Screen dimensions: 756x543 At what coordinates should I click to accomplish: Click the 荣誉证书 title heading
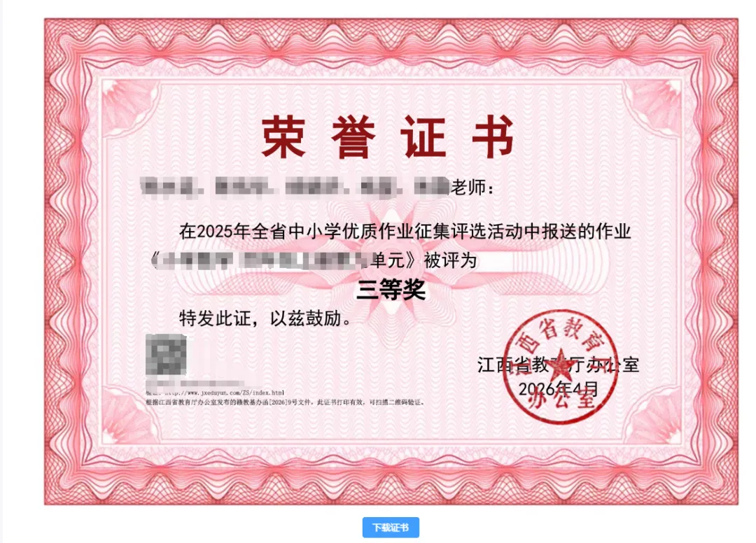[x=388, y=137]
